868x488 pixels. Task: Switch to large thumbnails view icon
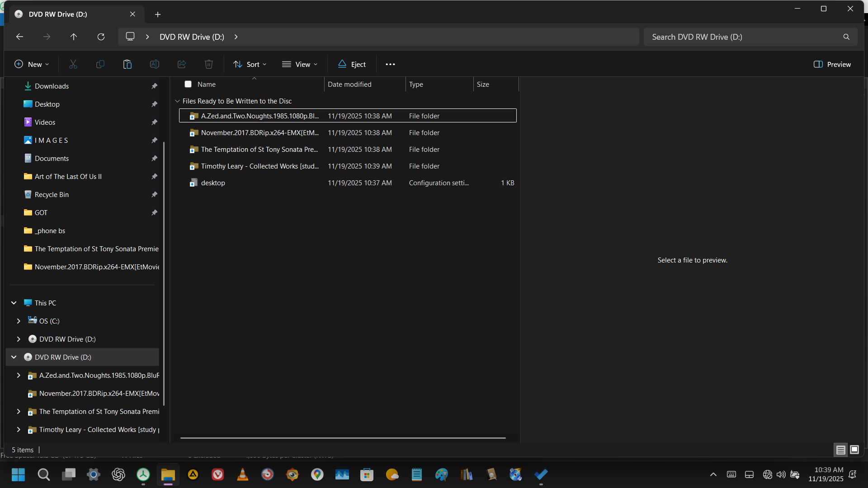pyautogui.click(x=854, y=450)
